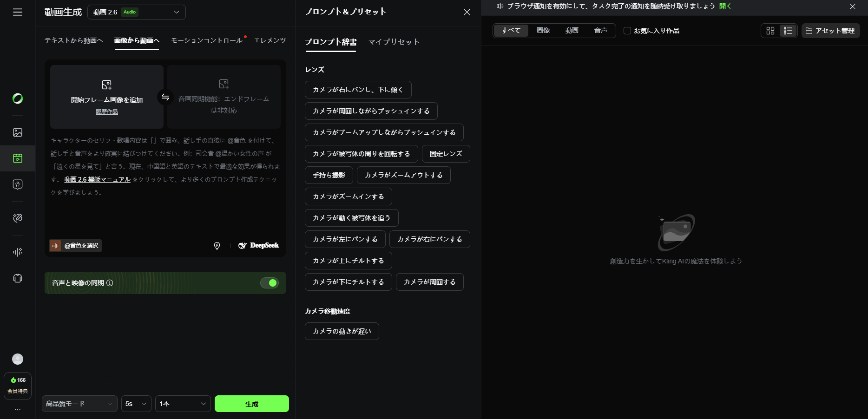Switch to the マイプリセット tab
Image resolution: width=868 pixels, height=419 pixels.
click(x=394, y=42)
